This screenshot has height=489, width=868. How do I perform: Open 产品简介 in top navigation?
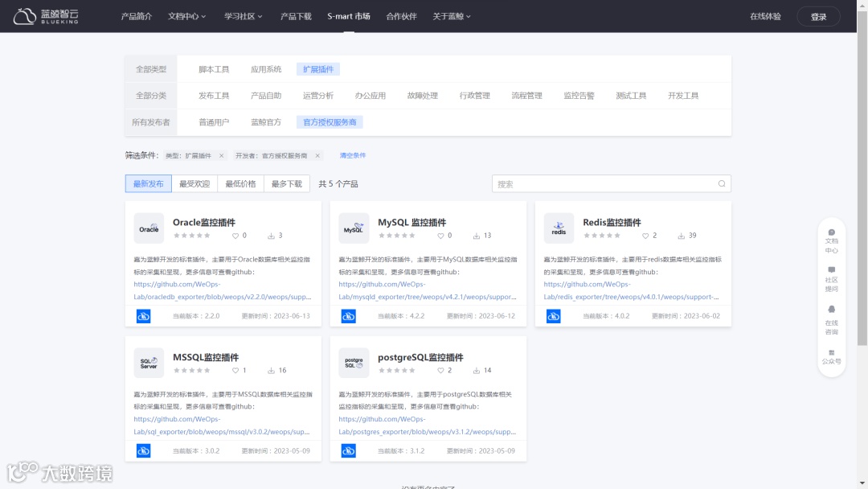[x=136, y=17]
